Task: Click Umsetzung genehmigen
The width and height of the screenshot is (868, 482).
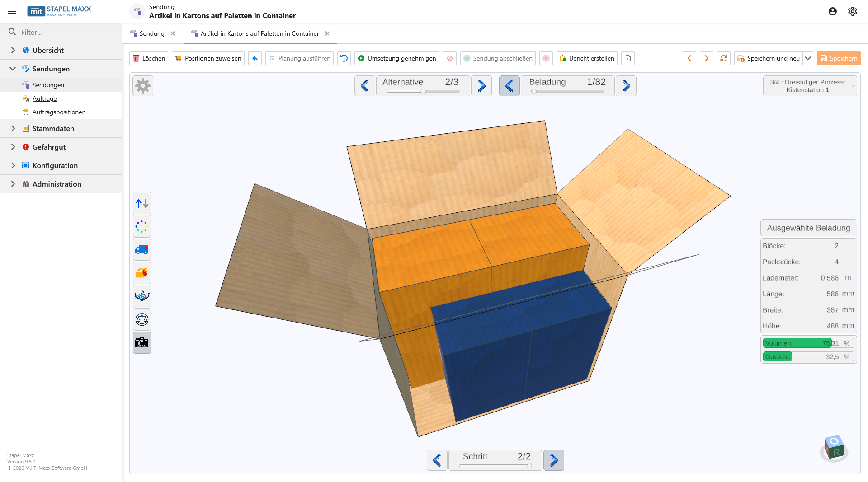Action: [397, 58]
